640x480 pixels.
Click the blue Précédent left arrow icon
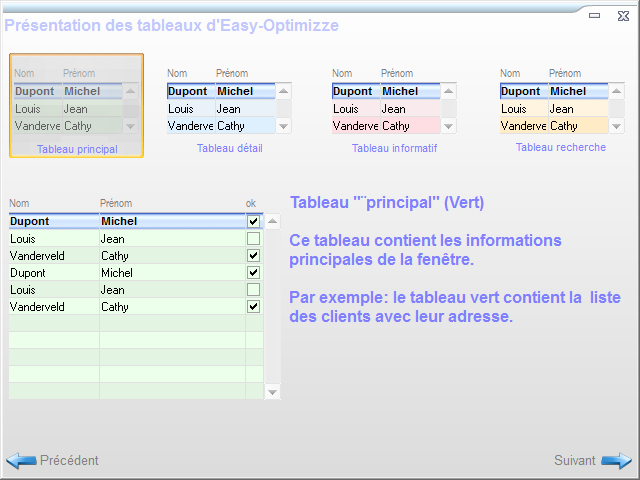pos(21,461)
